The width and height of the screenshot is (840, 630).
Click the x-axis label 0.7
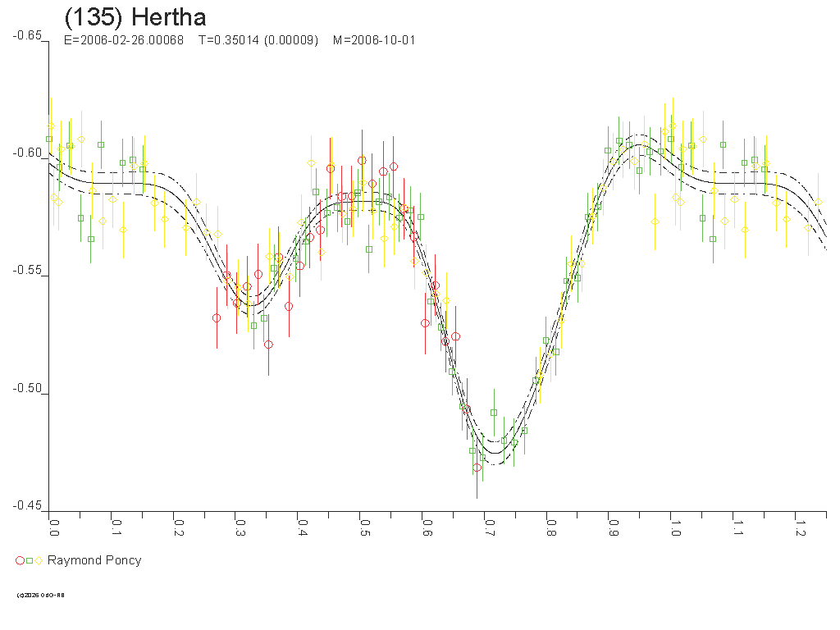coord(489,527)
